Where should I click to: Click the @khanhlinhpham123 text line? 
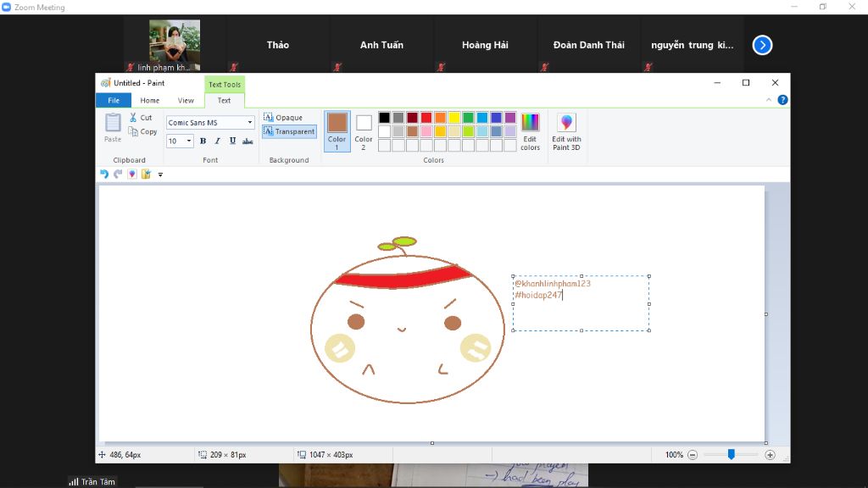pyautogui.click(x=553, y=283)
